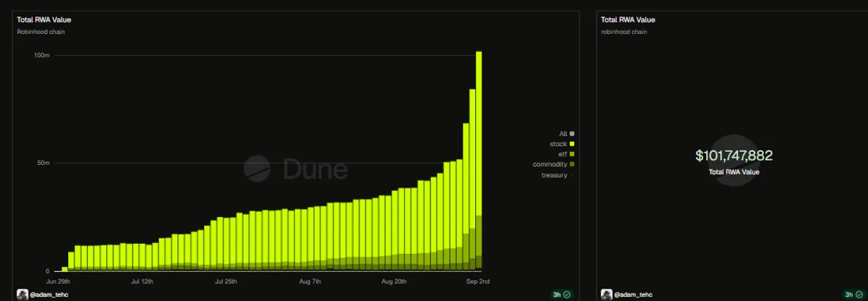
Task: Click the adam_tehc avatar under the bar chart
Action: [22, 294]
